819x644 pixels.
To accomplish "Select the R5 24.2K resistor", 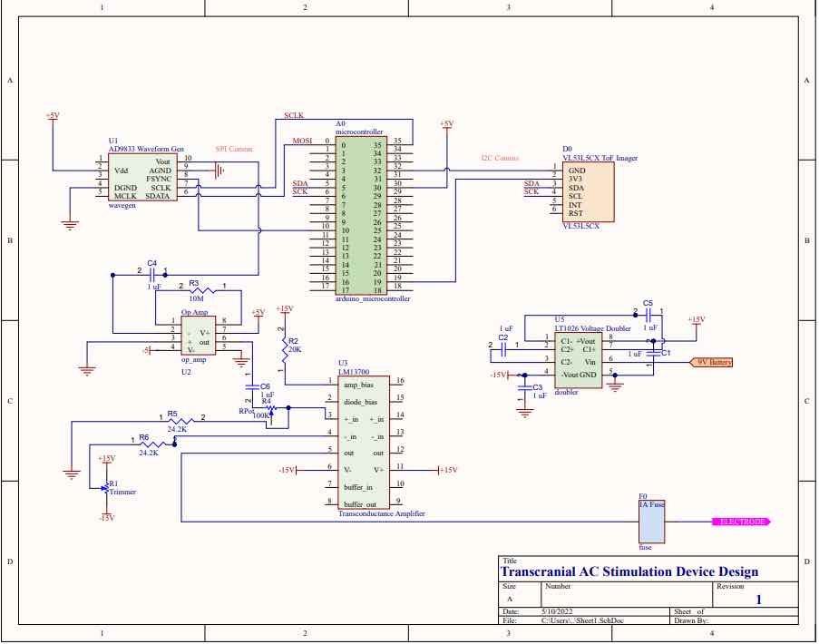I will (x=180, y=421).
